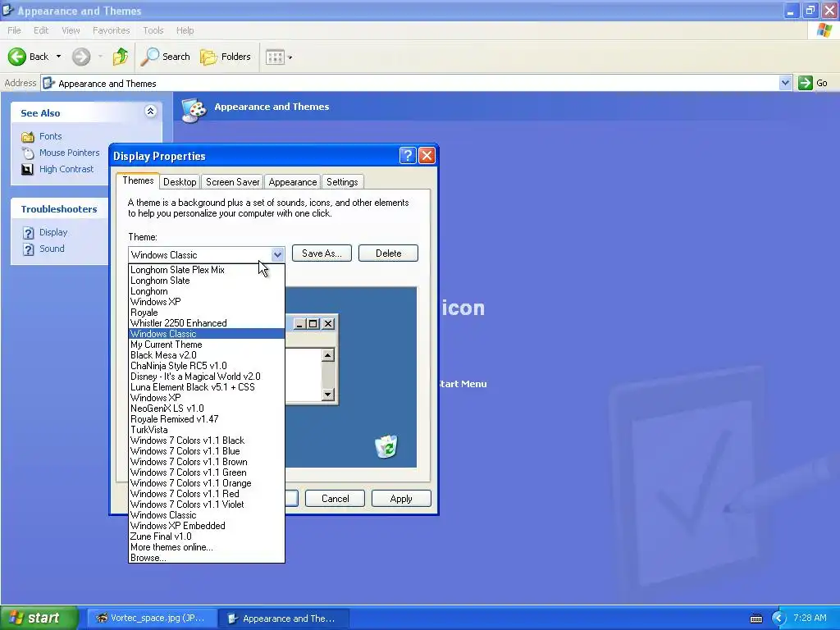Choose Browse... in theme list
This screenshot has height=630, width=840.
click(x=206, y=558)
